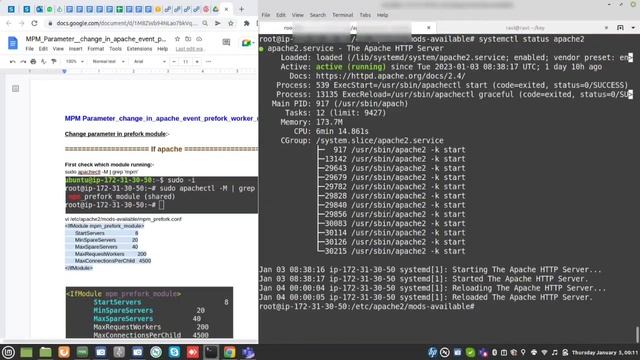640x360 pixels.
Task: Open the File menu in Google Docs
Action: [30, 49]
